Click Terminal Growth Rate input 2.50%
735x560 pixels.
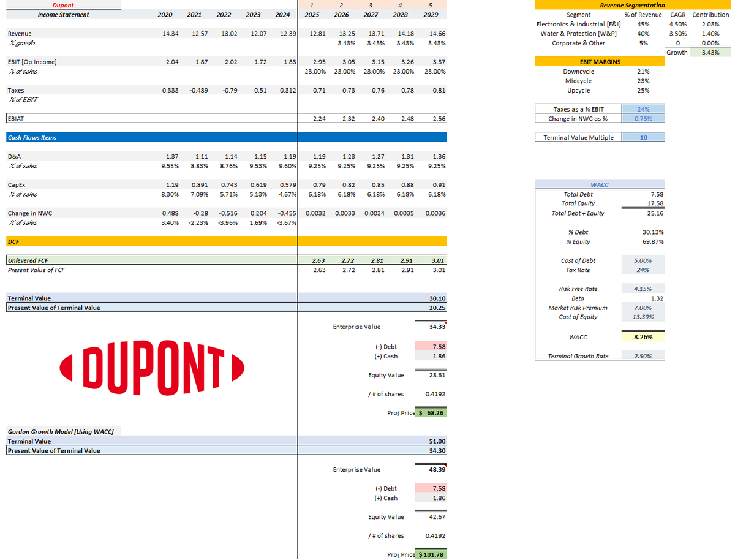643,355
